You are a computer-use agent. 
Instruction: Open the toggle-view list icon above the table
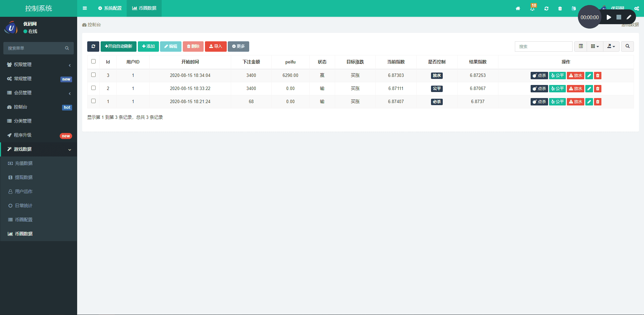tap(580, 46)
